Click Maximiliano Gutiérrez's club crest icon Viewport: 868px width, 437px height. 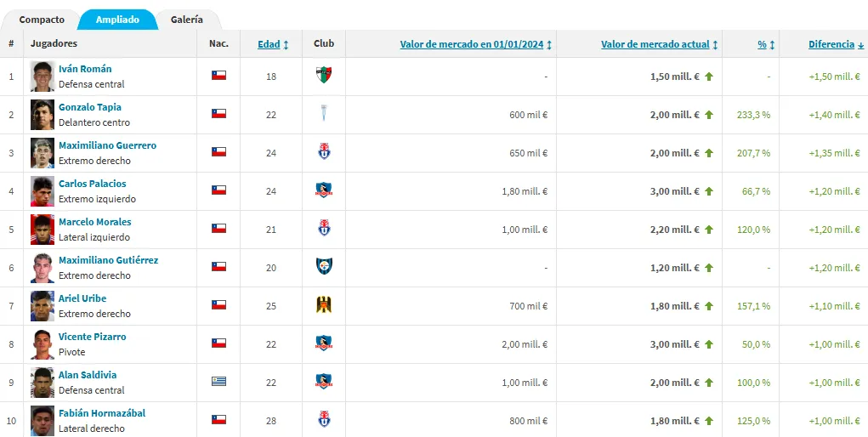coord(323,267)
